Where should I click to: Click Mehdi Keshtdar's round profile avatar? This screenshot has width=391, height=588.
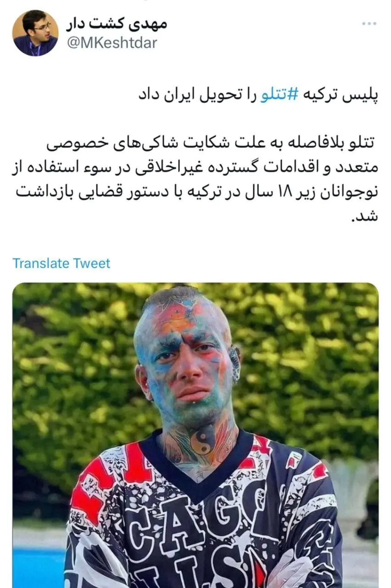click(x=35, y=33)
